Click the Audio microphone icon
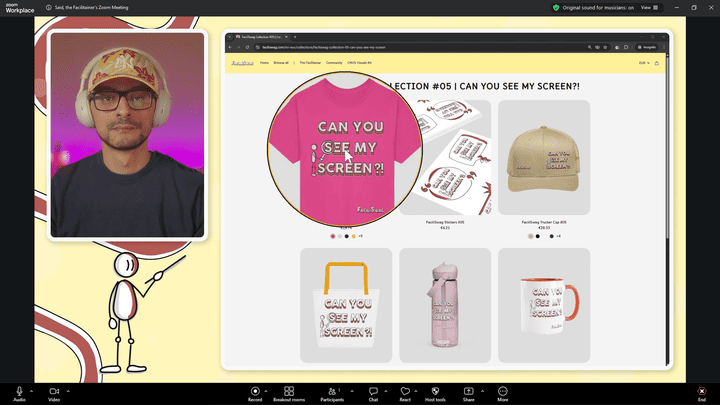This screenshot has width=720, height=405. point(19,391)
